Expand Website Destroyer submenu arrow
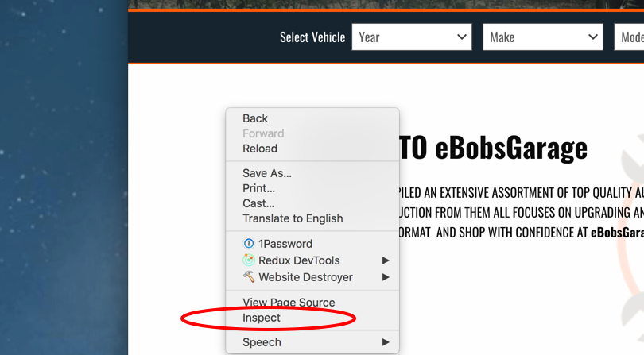 [386, 277]
